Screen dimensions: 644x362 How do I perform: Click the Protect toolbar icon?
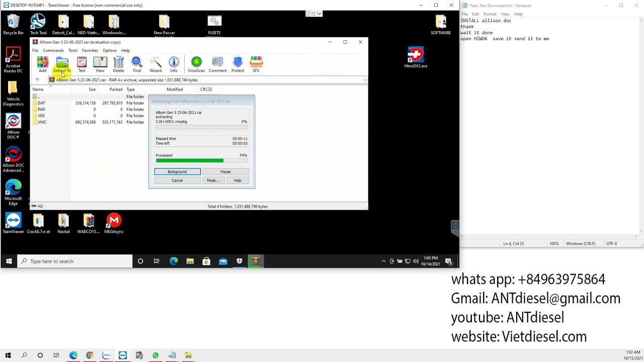(x=237, y=64)
